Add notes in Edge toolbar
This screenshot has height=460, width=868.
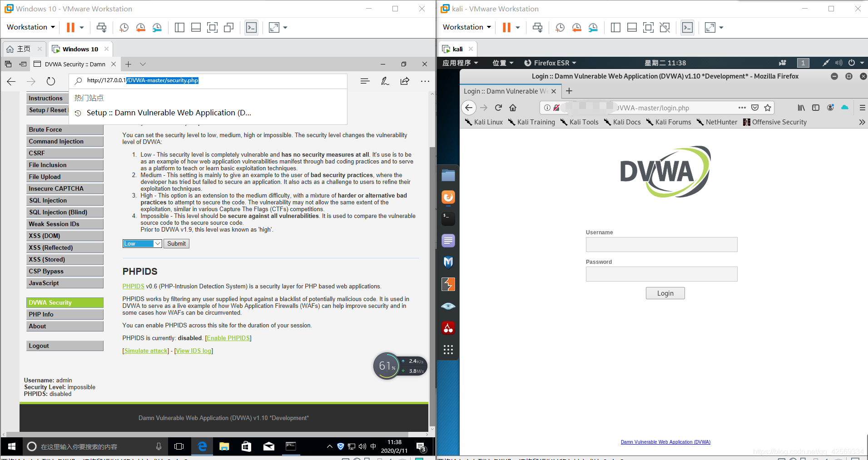pos(385,81)
